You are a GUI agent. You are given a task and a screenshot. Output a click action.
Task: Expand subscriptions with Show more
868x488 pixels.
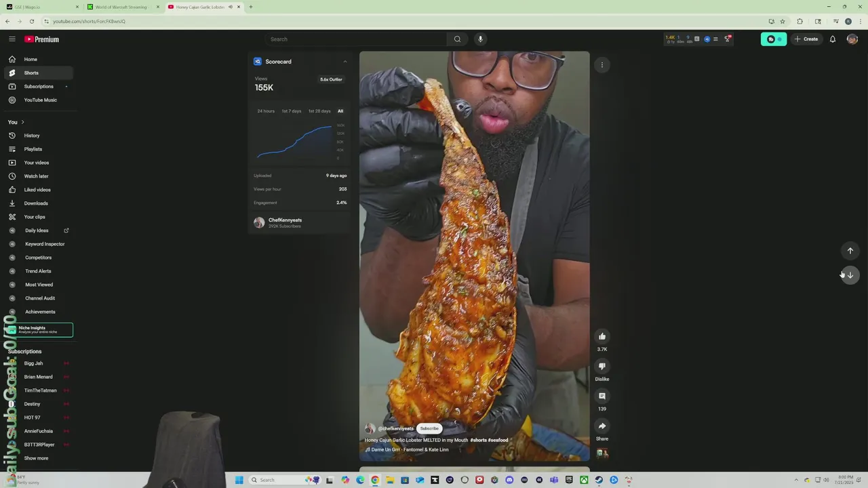[38, 458]
